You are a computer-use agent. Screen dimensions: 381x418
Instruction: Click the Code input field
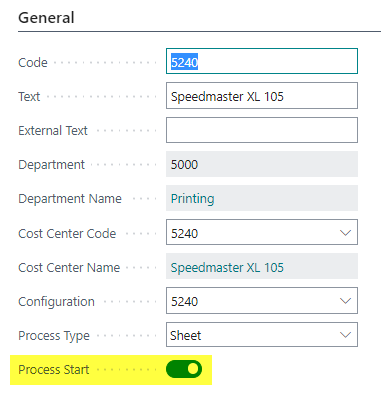(262, 61)
